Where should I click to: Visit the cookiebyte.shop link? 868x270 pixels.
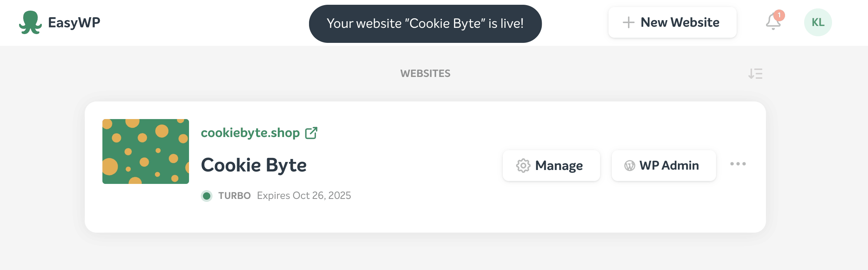pos(250,133)
